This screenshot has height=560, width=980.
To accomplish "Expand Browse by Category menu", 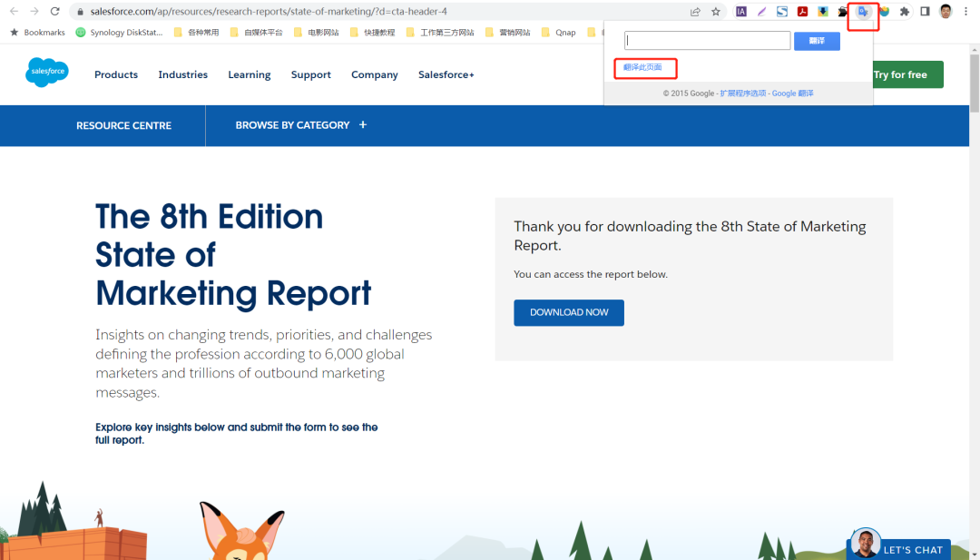I will point(300,125).
